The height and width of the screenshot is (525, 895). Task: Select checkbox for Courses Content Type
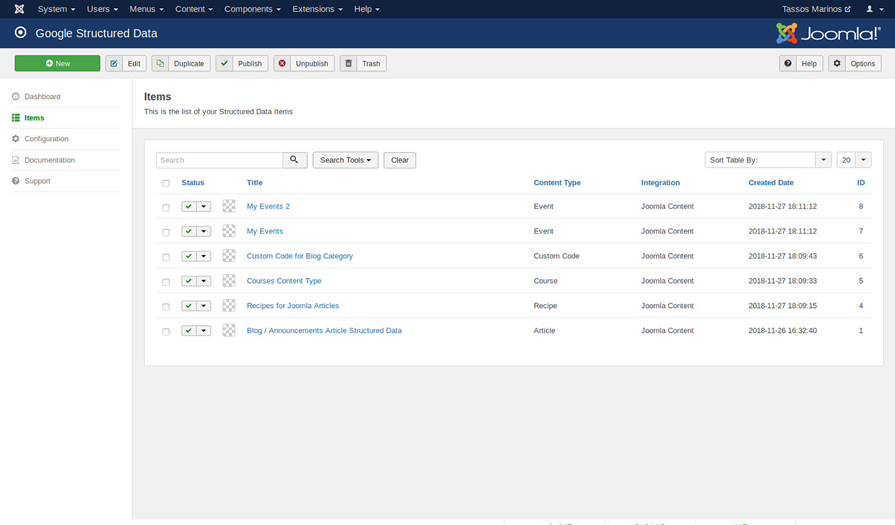pos(166,282)
